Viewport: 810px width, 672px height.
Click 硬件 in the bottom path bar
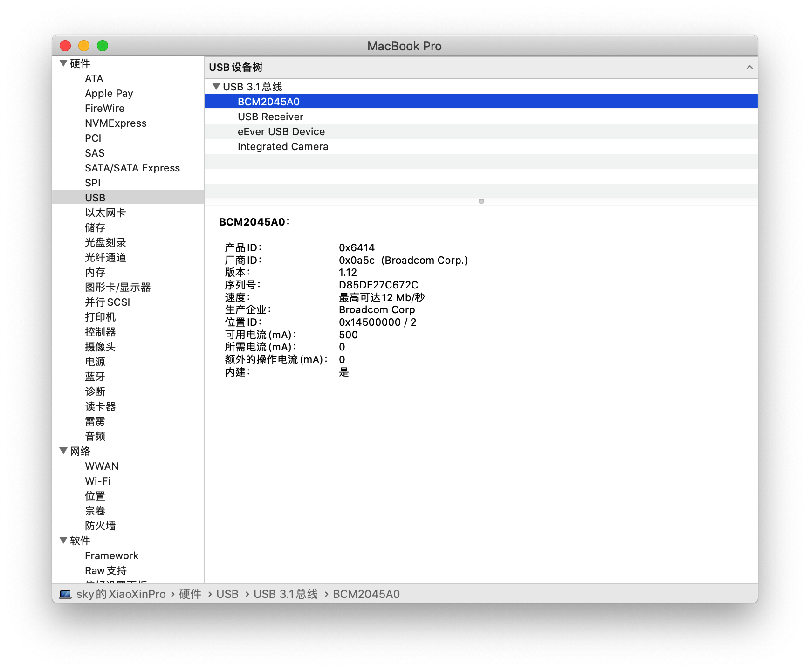tap(190, 594)
